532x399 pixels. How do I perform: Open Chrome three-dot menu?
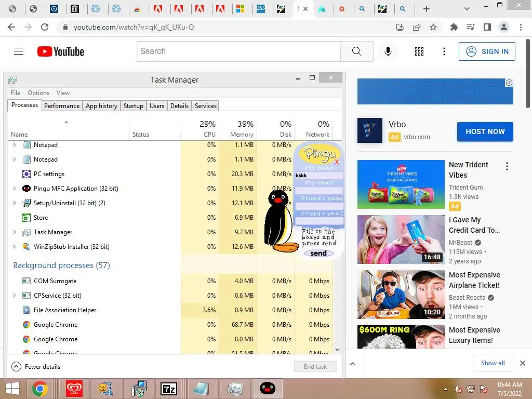click(x=521, y=27)
